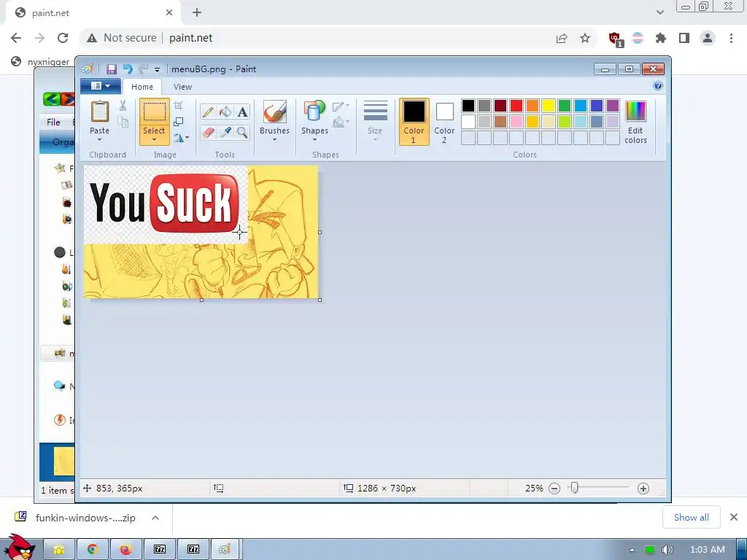Image resolution: width=747 pixels, height=560 pixels.
Task: Open Shape fill dropdown
Action: (341, 122)
